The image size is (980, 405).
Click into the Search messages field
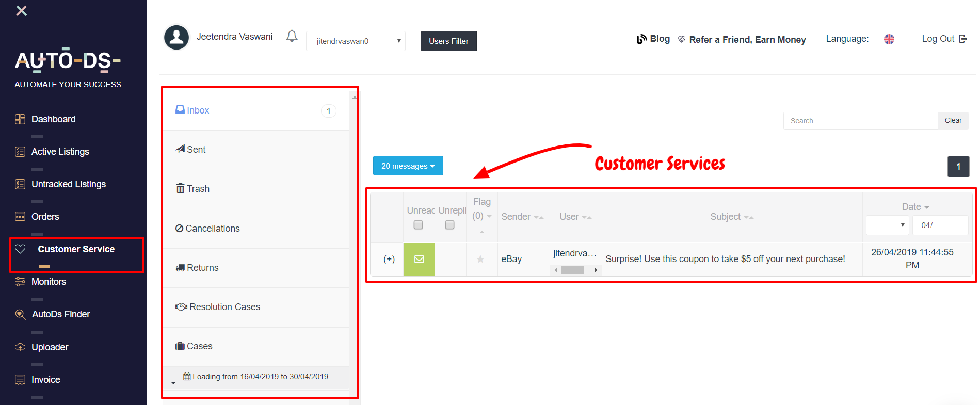click(861, 121)
